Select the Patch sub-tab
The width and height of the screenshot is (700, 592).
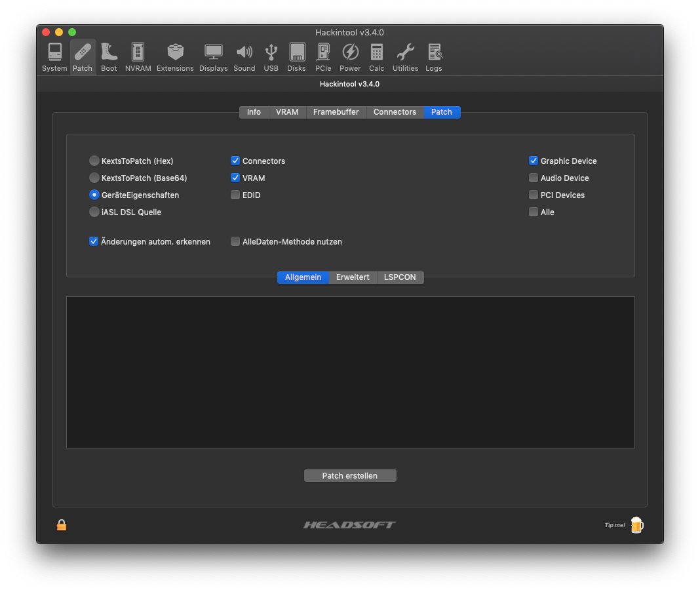click(x=442, y=112)
